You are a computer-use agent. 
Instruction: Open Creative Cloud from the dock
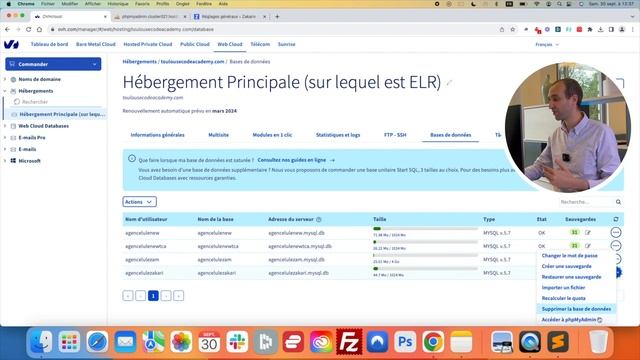click(x=321, y=342)
